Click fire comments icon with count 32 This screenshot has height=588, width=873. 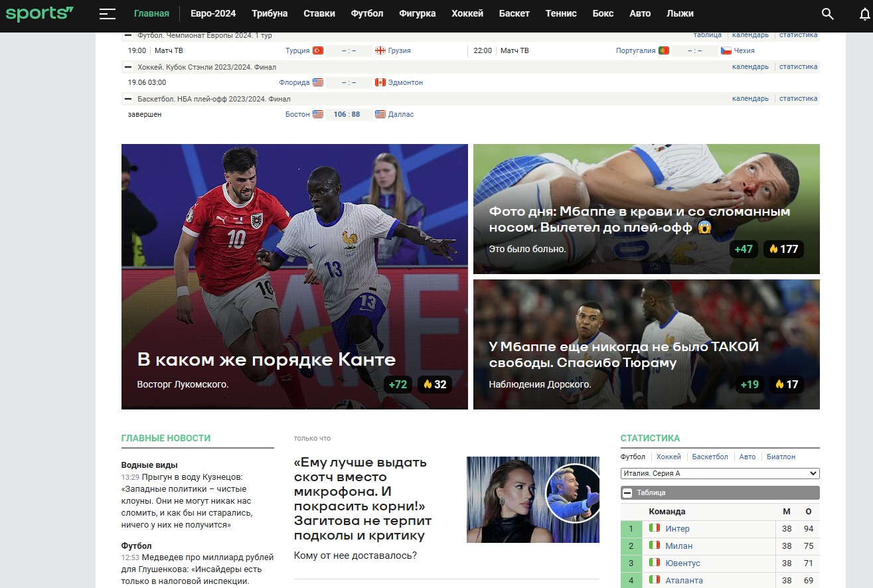(x=435, y=384)
